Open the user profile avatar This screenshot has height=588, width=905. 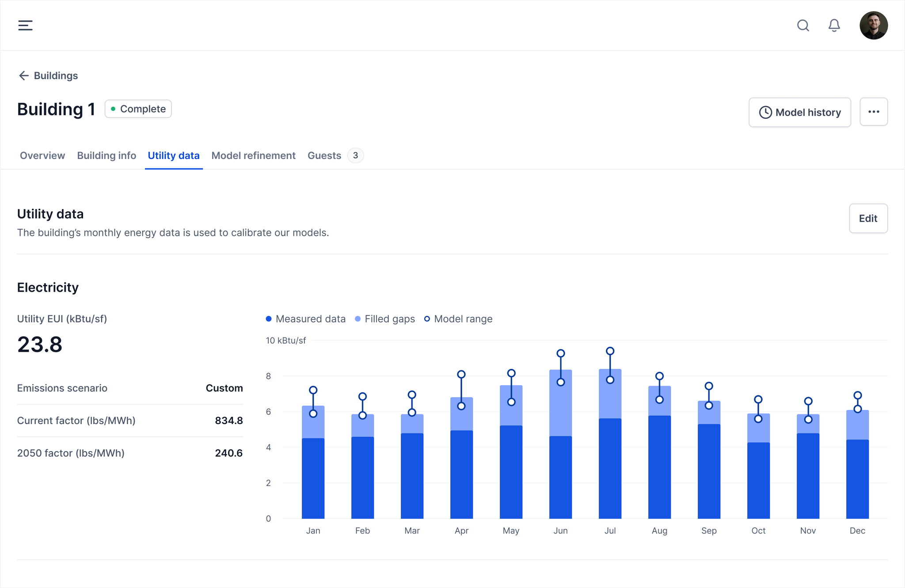coord(873,26)
